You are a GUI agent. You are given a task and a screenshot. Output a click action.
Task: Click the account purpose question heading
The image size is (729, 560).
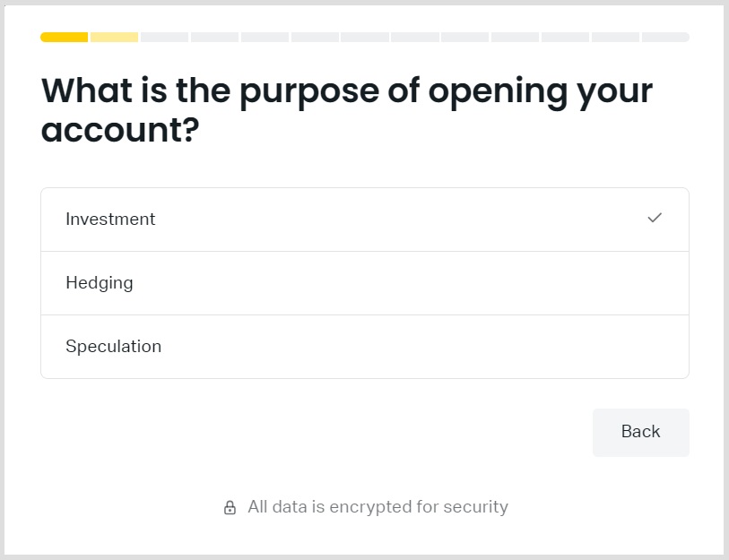[x=347, y=109]
